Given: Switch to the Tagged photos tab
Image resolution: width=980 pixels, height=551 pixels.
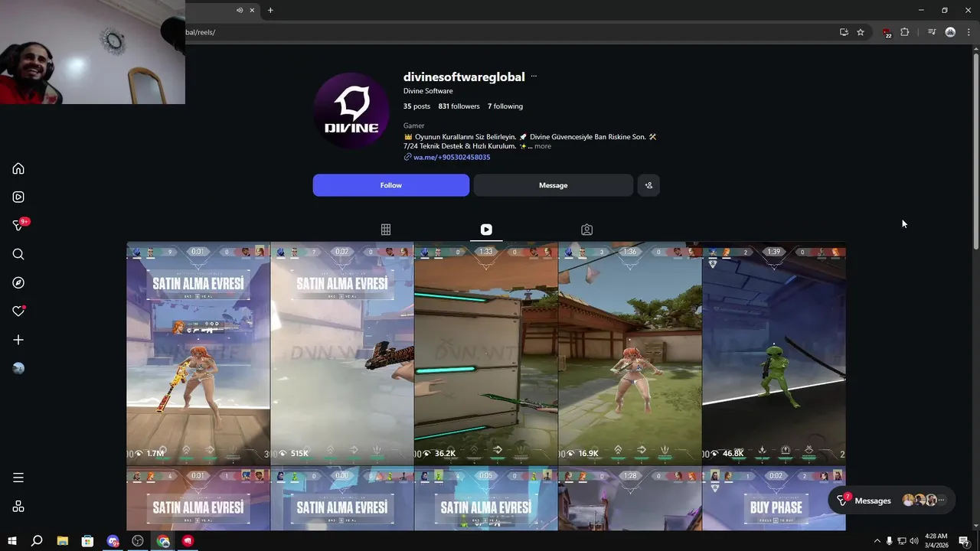Looking at the screenshot, I should pos(586,230).
